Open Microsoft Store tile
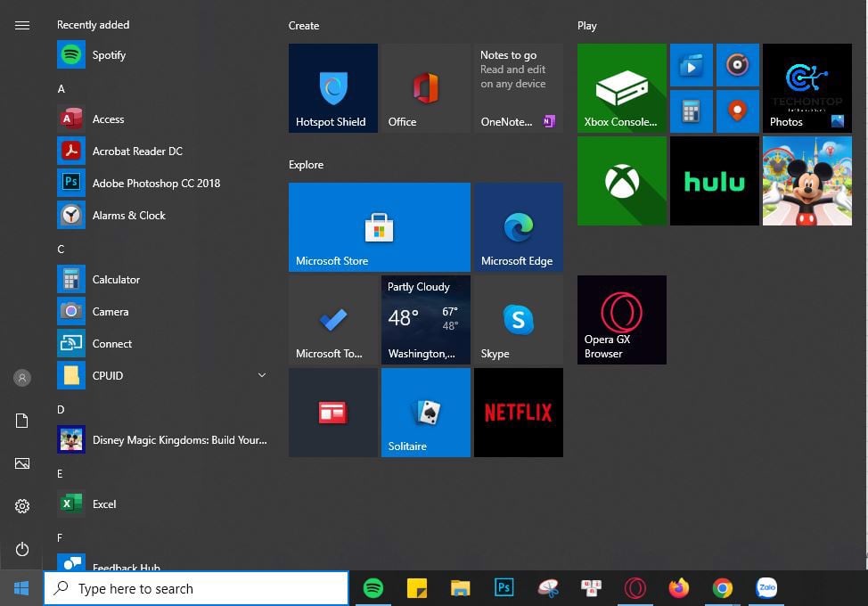The image size is (868, 606). coord(380,227)
